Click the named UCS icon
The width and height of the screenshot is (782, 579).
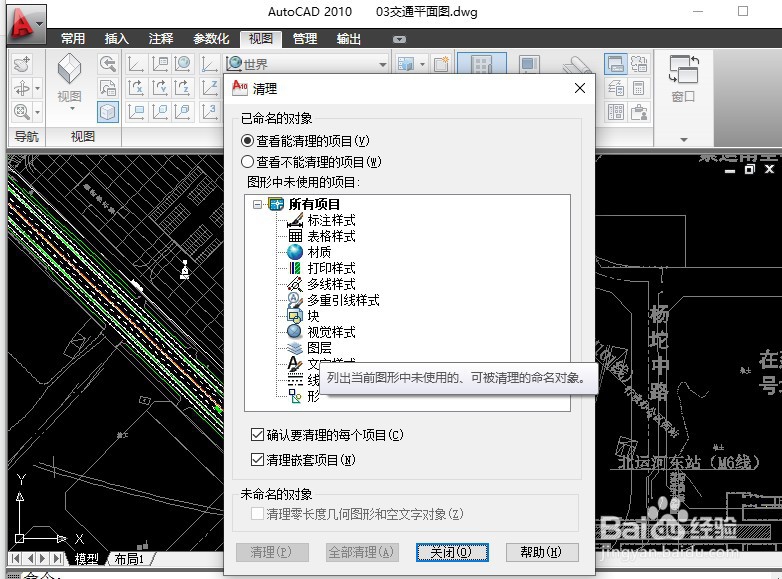pos(160,64)
